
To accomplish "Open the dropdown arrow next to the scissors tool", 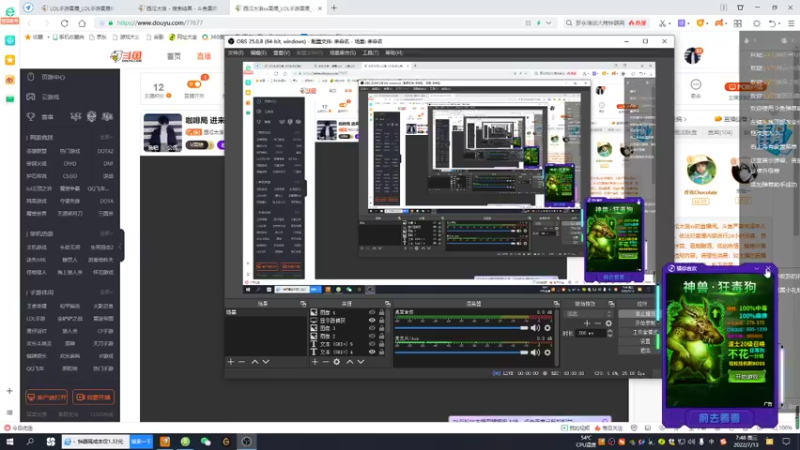I will pos(669,23).
